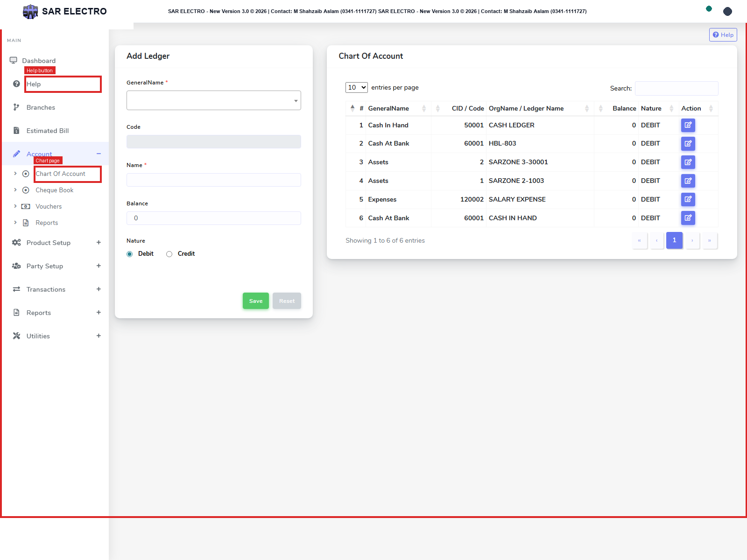The width and height of the screenshot is (747, 560).
Task: Click the Branches fork icon
Action: (x=16, y=107)
